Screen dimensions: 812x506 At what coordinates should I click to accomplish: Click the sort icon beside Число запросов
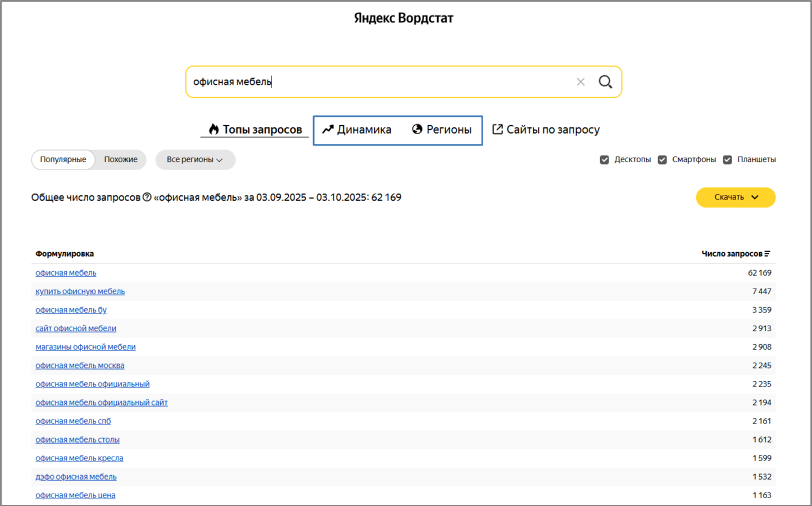click(768, 254)
